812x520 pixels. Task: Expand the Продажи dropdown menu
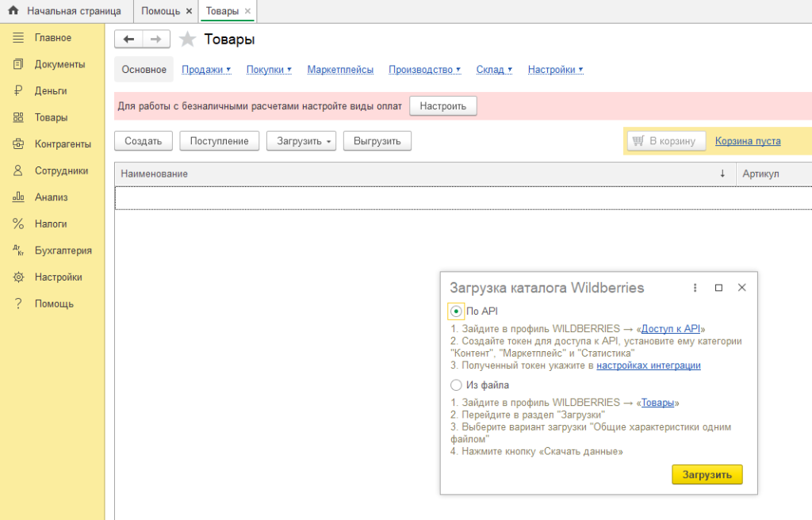206,70
